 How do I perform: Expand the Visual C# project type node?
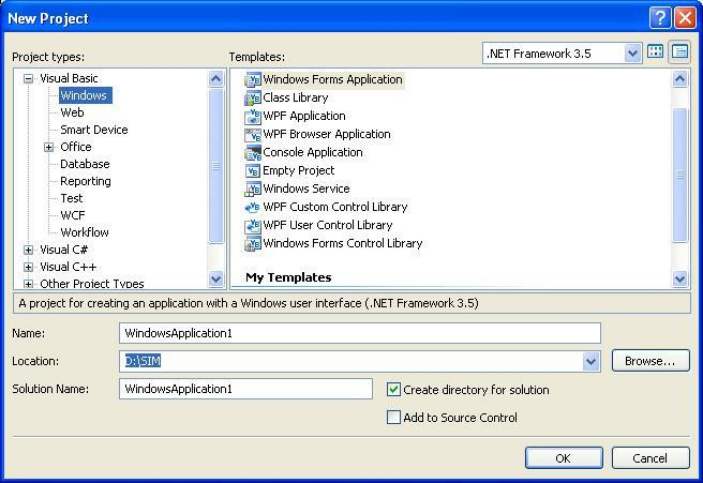(x=29, y=250)
